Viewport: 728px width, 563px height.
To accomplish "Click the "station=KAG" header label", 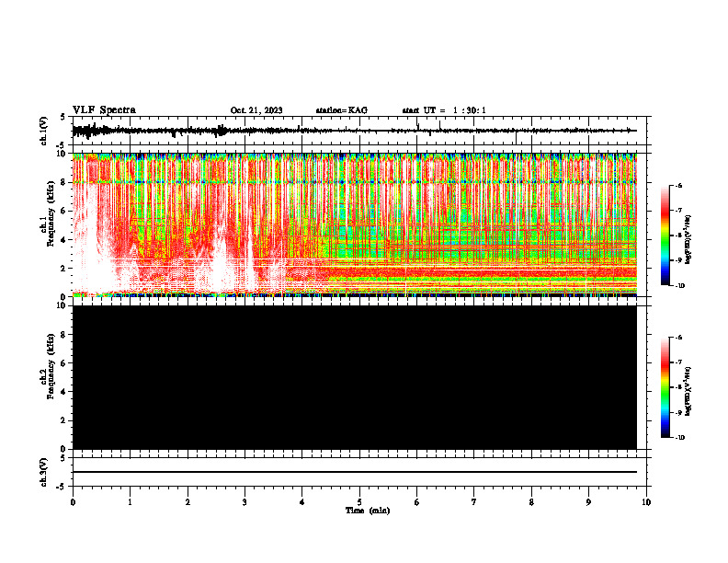I will 341,110.
